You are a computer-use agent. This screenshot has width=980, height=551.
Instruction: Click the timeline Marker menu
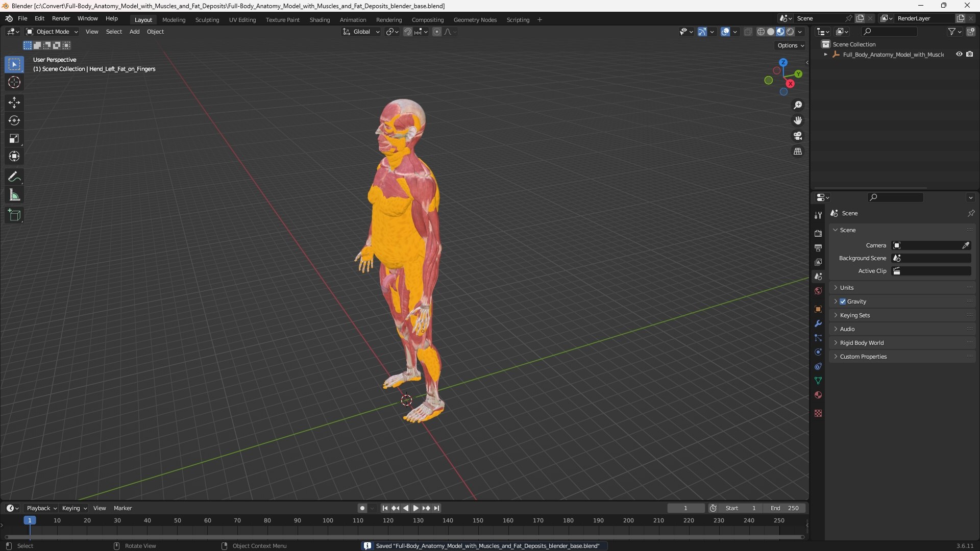[x=122, y=508]
